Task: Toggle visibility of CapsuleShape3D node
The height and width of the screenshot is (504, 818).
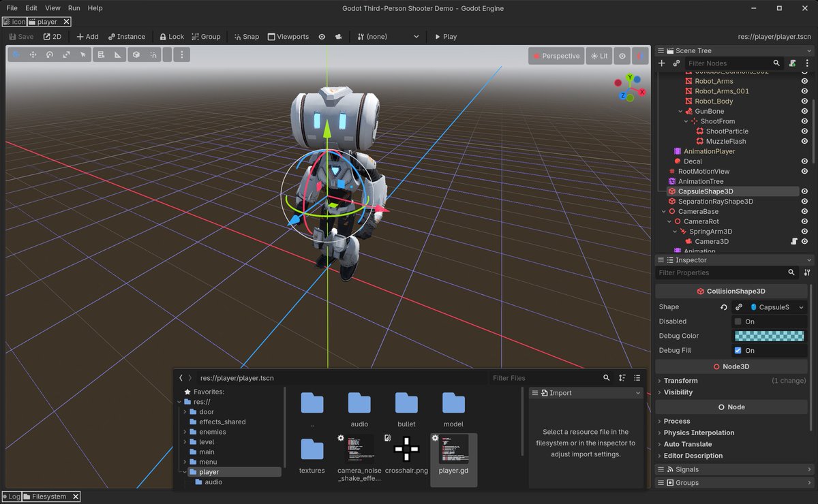Action: click(804, 191)
